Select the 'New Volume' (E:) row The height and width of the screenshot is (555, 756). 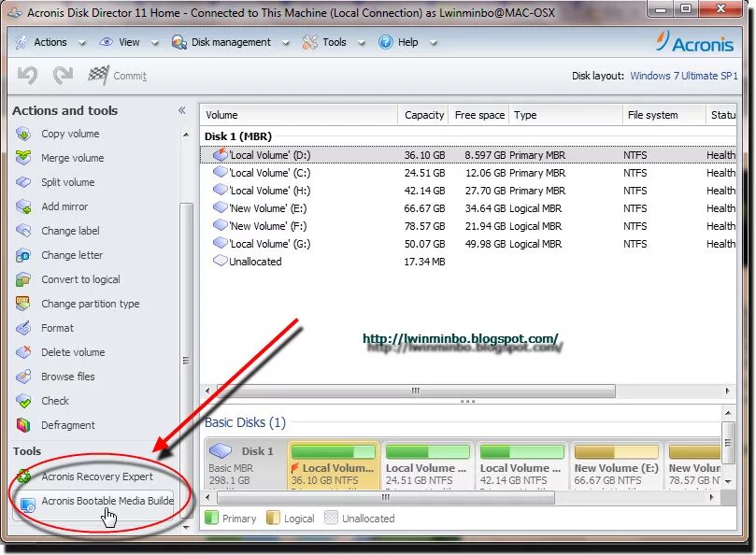click(468, 208)
